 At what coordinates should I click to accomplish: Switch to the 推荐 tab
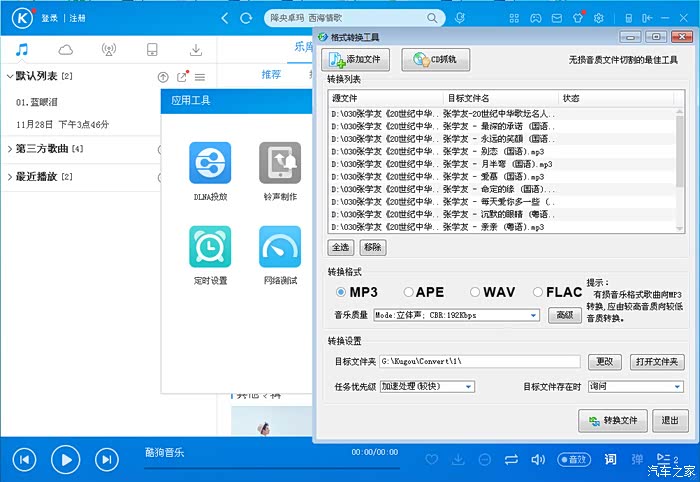click(x=271, y=75)
